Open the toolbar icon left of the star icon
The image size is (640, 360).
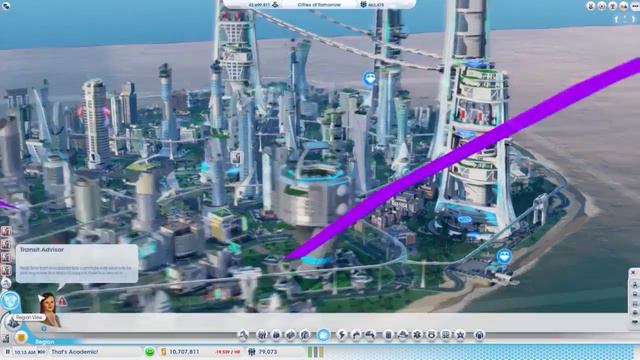click(x=446, y=335)
